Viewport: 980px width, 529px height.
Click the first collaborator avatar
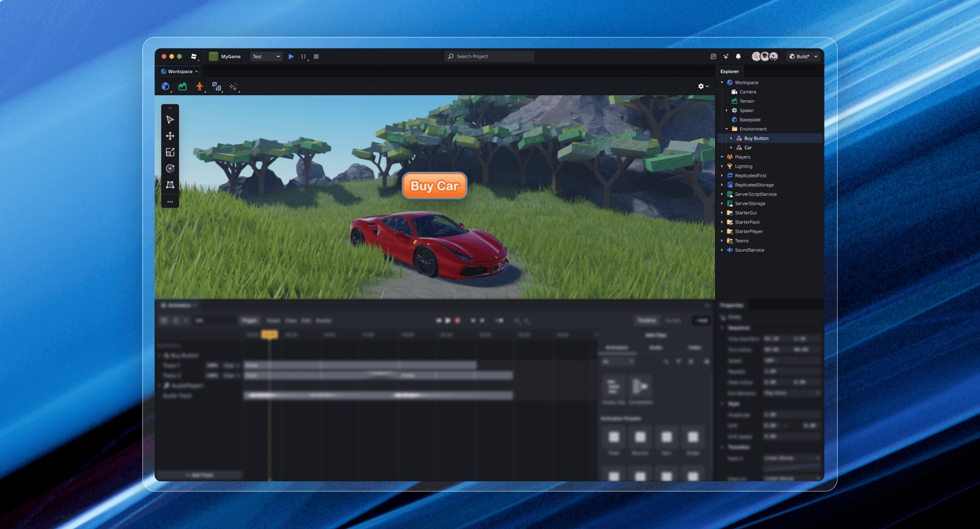[756, 56]
